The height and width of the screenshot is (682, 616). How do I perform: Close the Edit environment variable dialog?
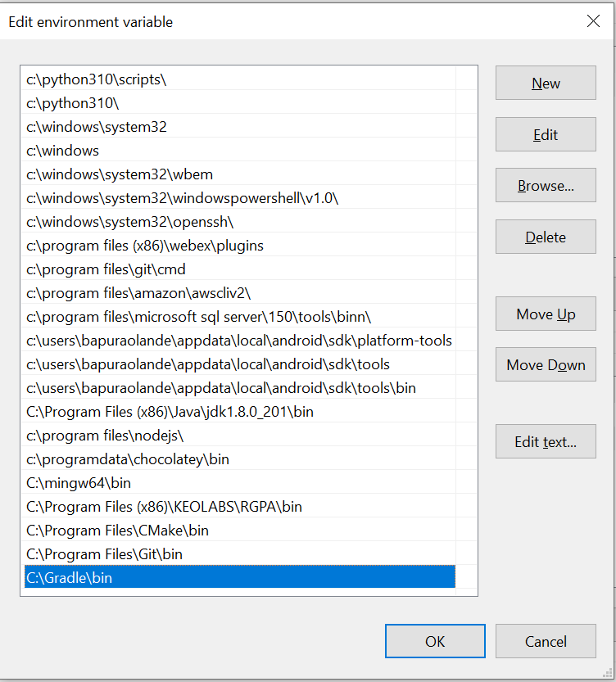pos(593,21)
